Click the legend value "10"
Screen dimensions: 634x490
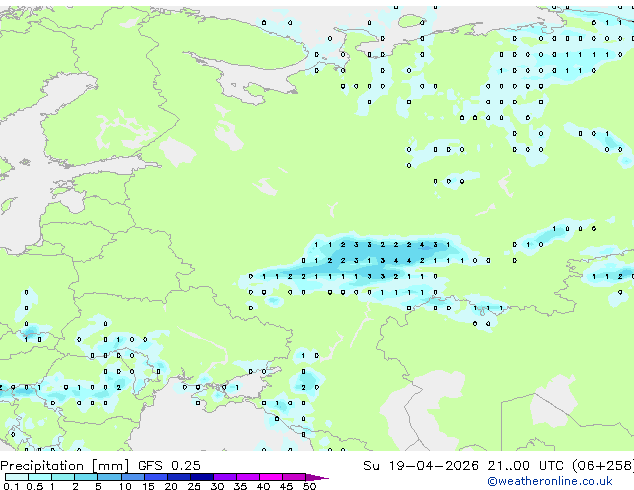coord(125,486)
